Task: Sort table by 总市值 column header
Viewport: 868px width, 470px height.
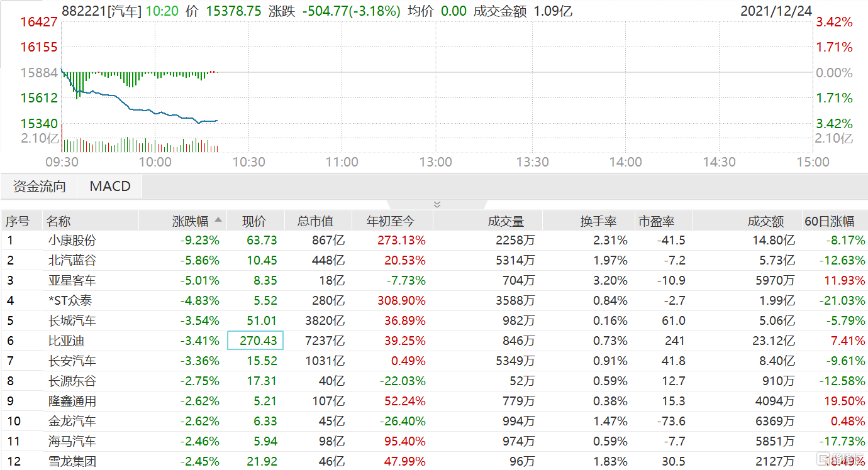Action: pos(314,221)
